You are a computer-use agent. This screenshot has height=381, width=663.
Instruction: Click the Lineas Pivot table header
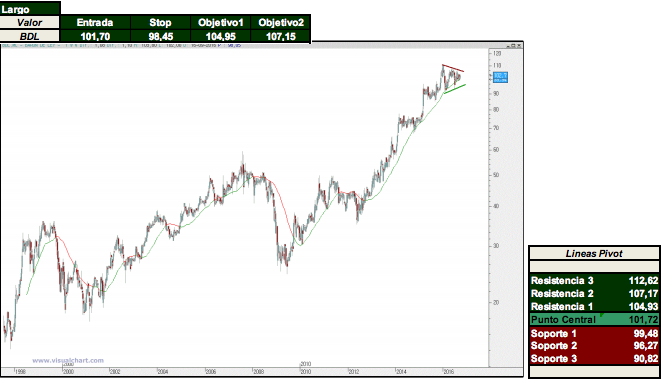coord(594,253)
